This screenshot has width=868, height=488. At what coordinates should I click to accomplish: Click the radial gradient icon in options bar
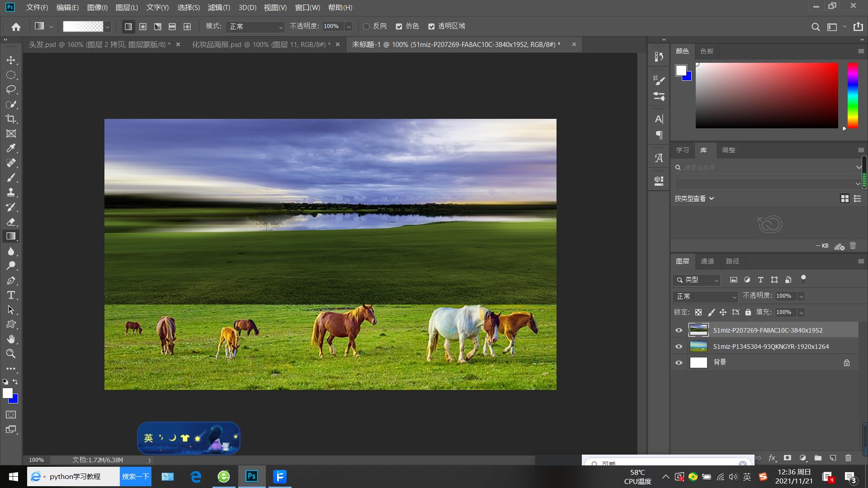pos(143,27)
